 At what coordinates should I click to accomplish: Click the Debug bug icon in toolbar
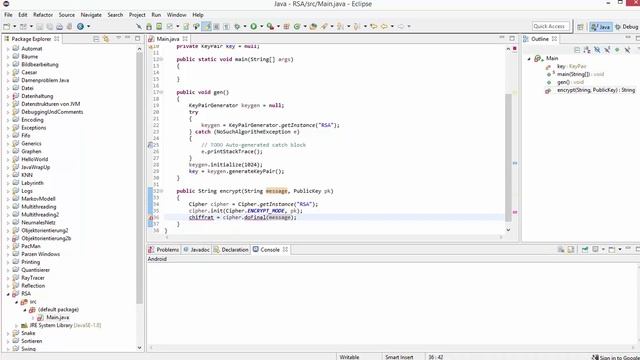coord(237,27)
